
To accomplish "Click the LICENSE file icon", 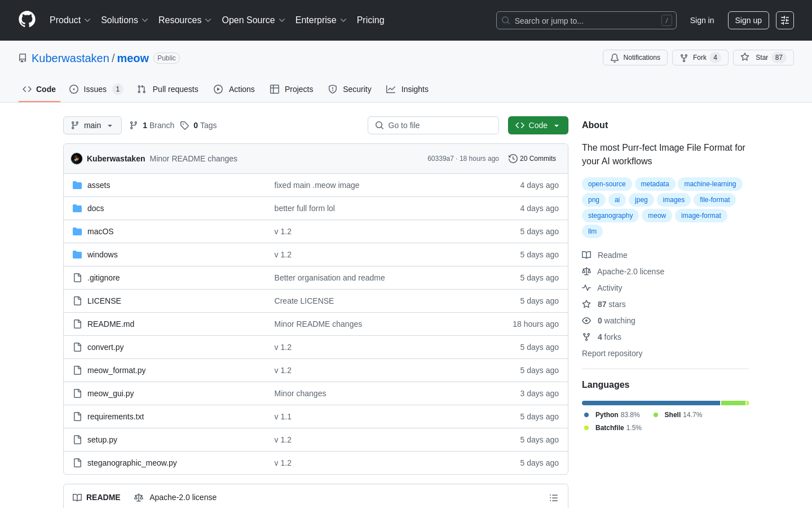I will click(77, 301).
